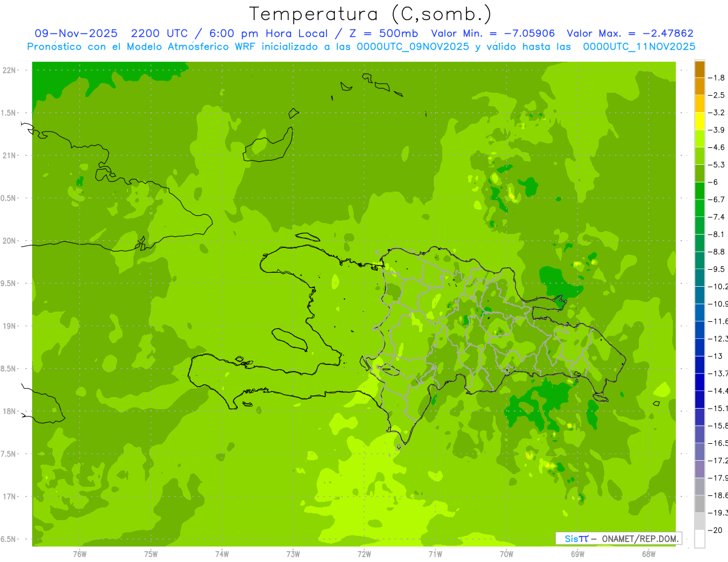The image size is (728, 562).
Task: Pick the brown-orange swatch atop the colorbar
Action: click(699, 69)
